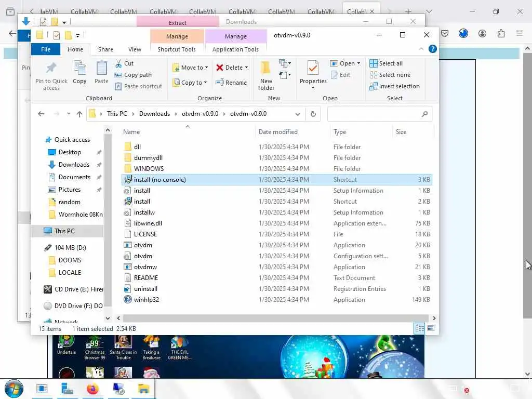
Task: Open the Delete dropdown arrow
Action: [246, 68]
